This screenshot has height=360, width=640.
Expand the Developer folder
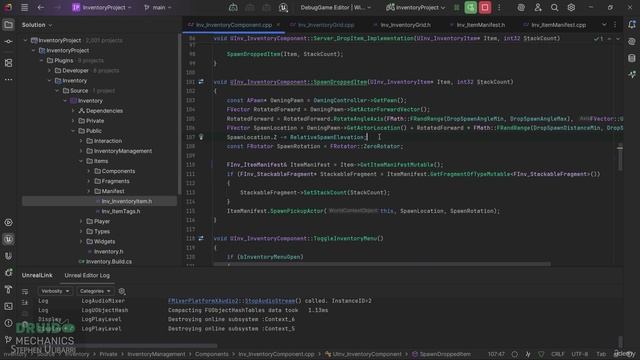tap(50, 71)
